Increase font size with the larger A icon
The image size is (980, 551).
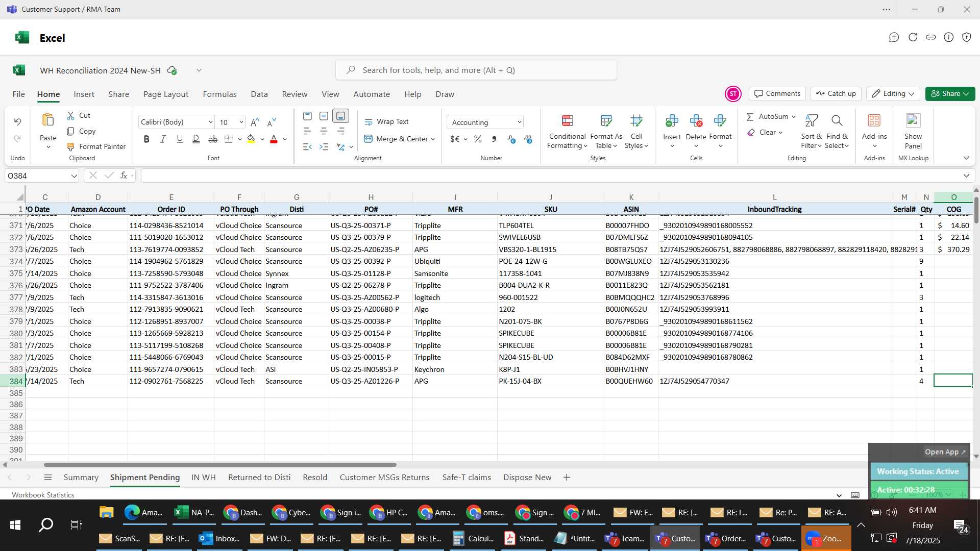(x=255, y=122)
